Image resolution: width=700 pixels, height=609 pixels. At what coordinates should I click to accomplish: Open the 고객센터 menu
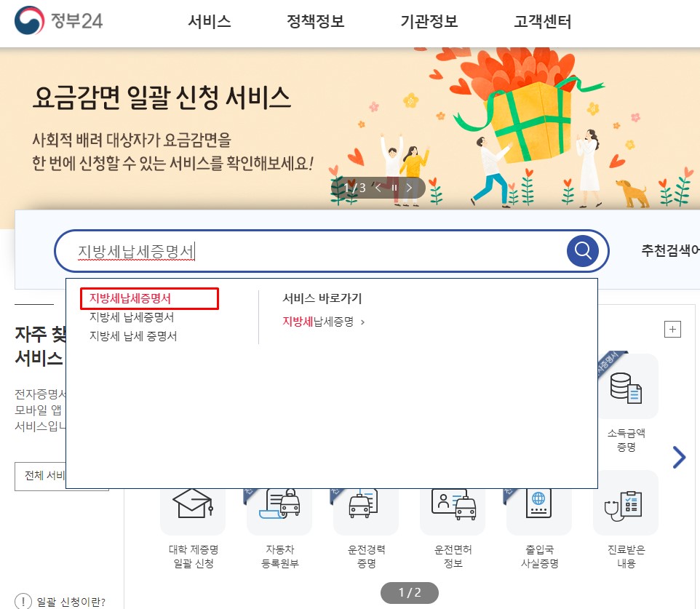(542, 21)
